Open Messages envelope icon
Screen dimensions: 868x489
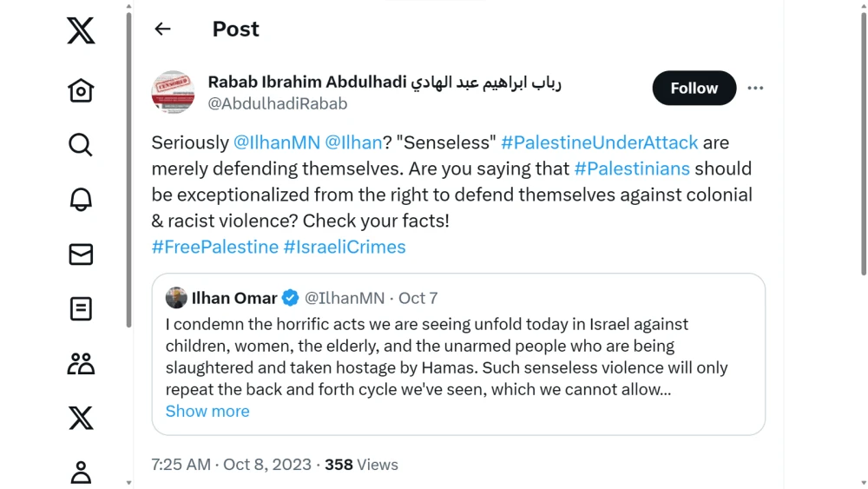81,254
